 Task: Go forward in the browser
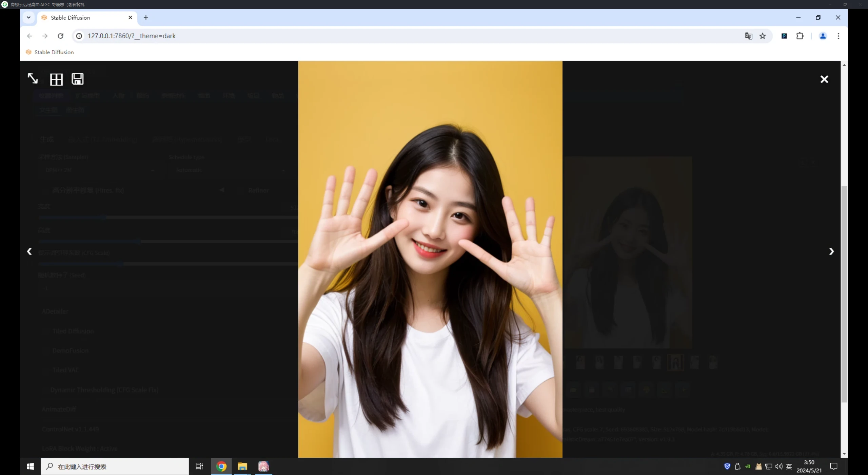(x=45, y=36)
